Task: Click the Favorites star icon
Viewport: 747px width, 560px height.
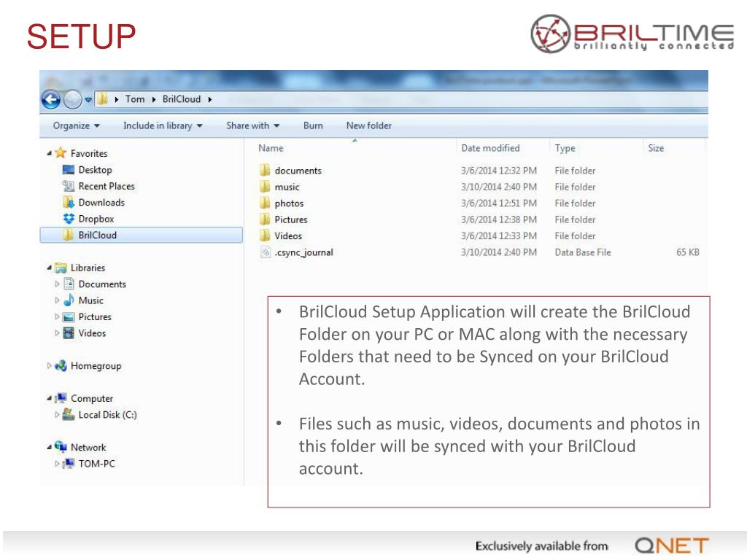Action: point(61,153)
